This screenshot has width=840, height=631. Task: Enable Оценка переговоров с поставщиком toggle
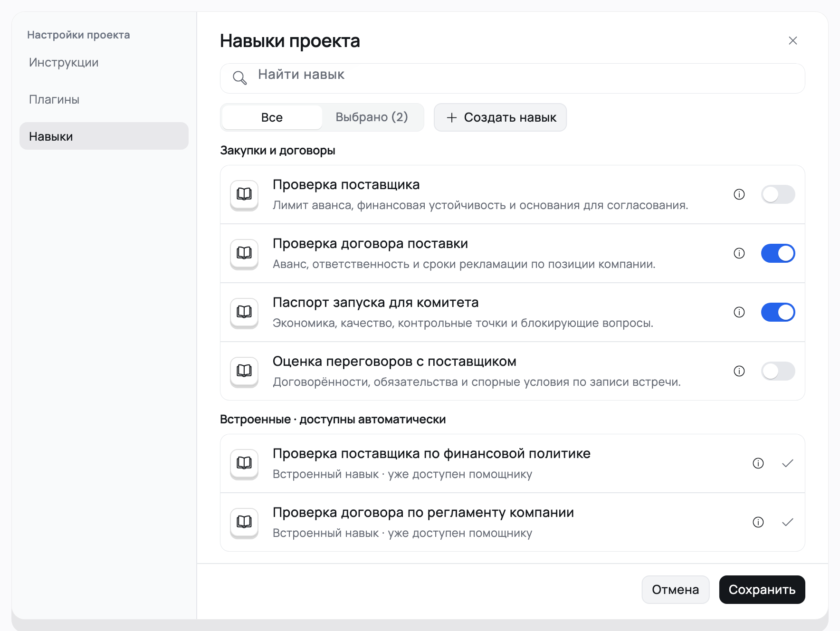(x=778, y=371)
